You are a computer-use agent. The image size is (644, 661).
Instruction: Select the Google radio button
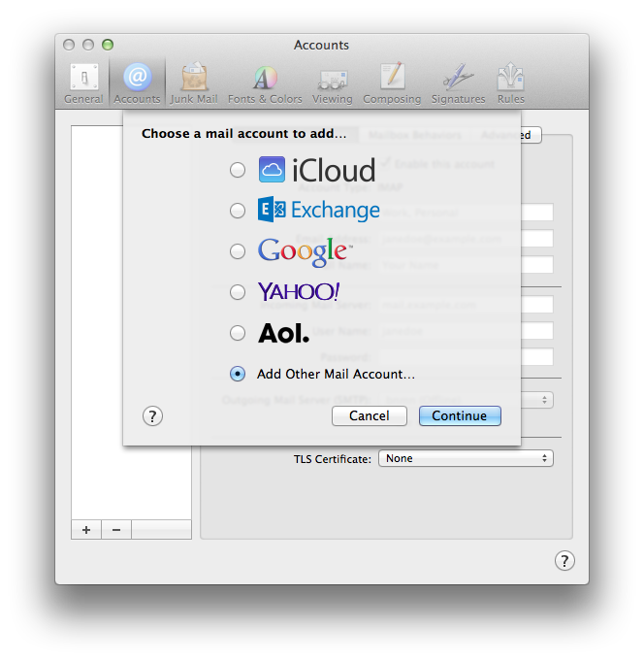coord(238,251)
